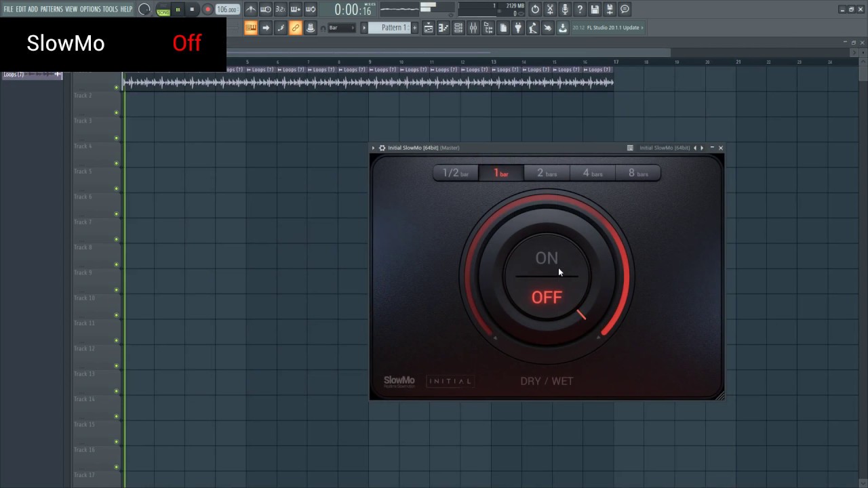
Task: Click the INITIAL logo button
Action: tap(450, 381)
